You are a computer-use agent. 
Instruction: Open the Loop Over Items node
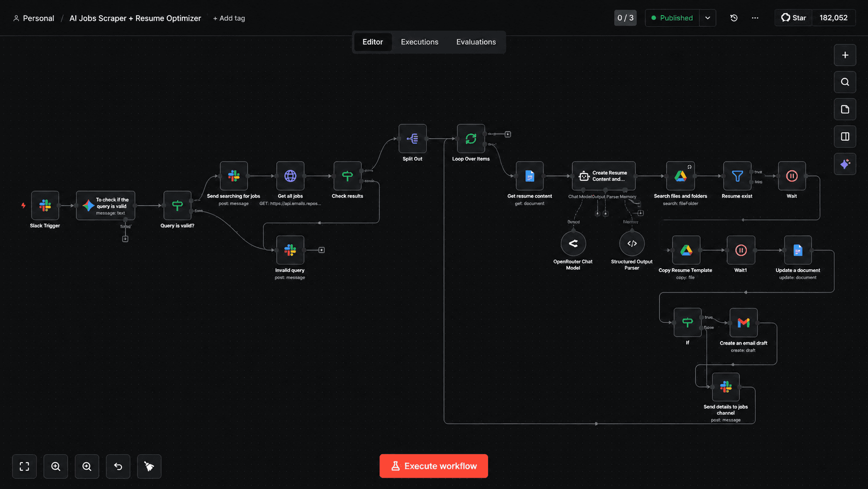click(471, 138)
